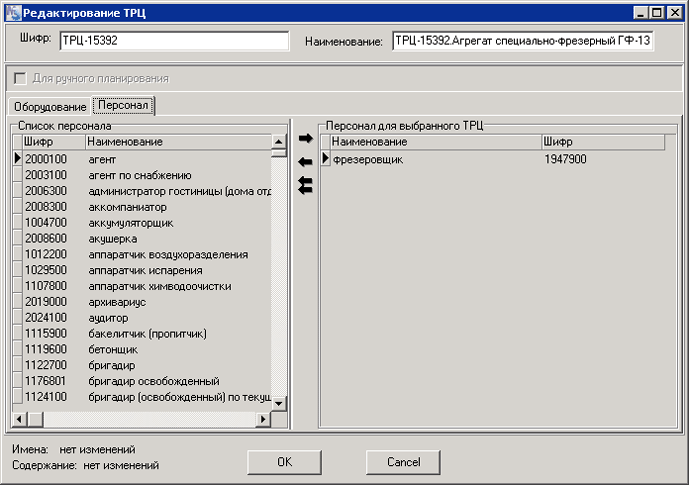
Task: Click the right arrow to add personnel
Action: coord(305,138)
